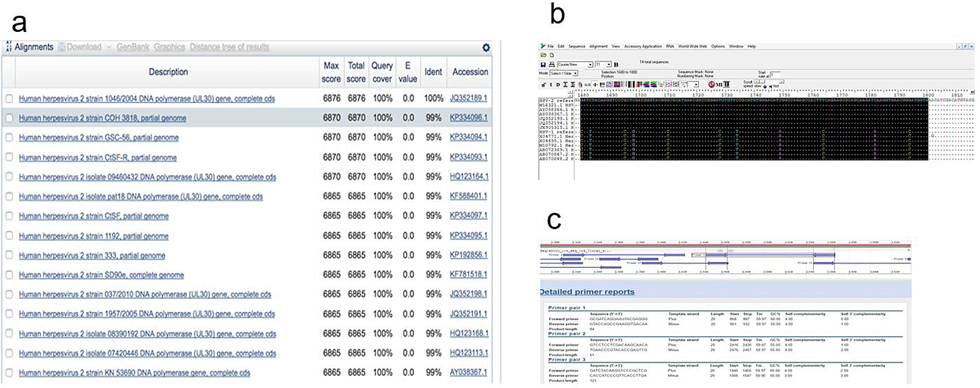Screen dimensions: 980x388
Task: Expand the Select / Slide mode dropdown
Action: [x=575, y=73]
